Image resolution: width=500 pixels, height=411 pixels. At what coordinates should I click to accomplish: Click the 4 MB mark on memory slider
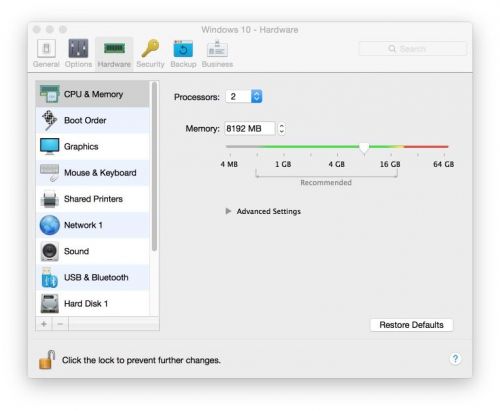pyautogui.click(x=229, y=164)
